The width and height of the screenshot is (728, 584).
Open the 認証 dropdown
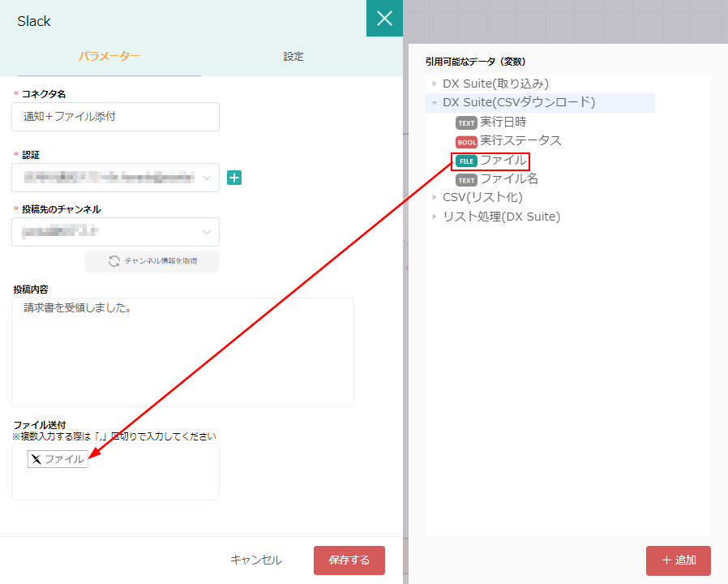(x=116, y=178)
